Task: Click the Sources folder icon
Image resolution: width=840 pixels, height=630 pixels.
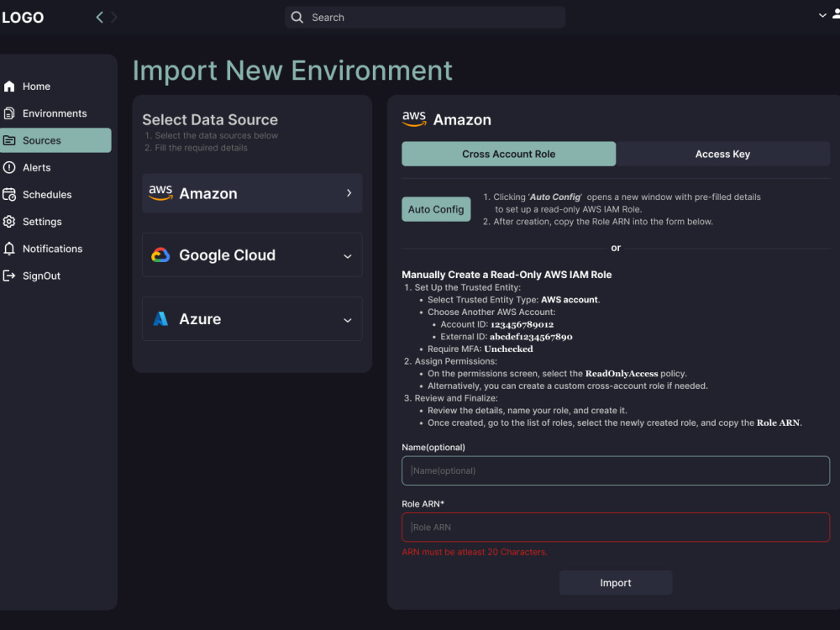Action: (9, 140)
